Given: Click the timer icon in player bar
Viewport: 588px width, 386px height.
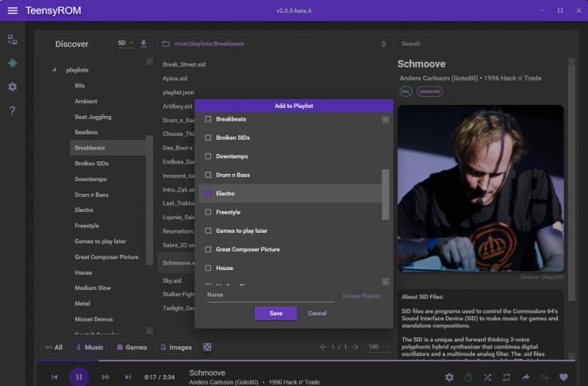Looking at the screenshot, I should (x=468, y=377).
